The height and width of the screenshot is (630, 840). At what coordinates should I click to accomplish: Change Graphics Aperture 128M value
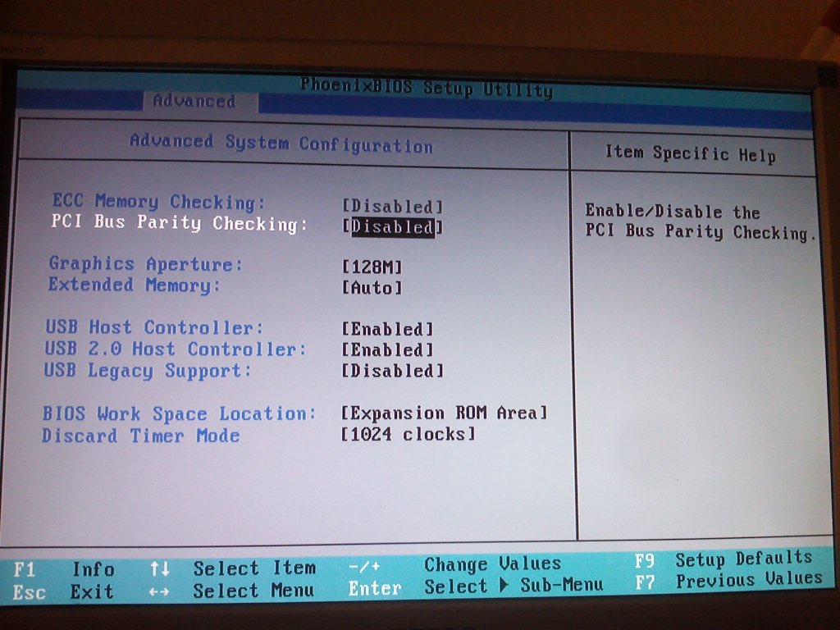pos(372,267)
